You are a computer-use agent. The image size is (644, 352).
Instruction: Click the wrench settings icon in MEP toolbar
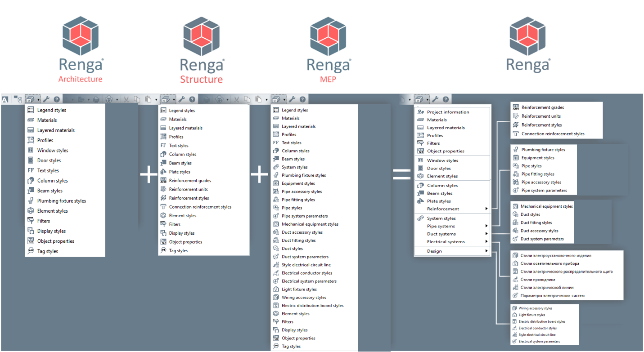pyautogui.click(x=292, y=99)
